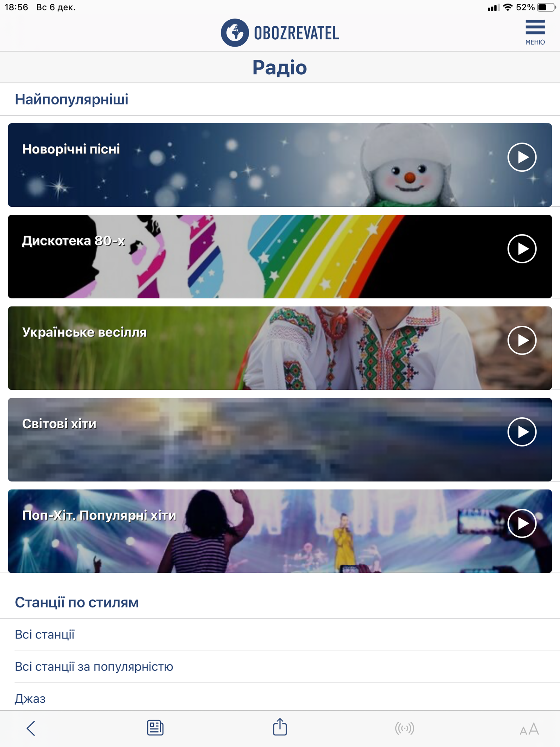
Task: Go back using bottom arrow icon
Action: pyautogui.click(x=31, y=728)
